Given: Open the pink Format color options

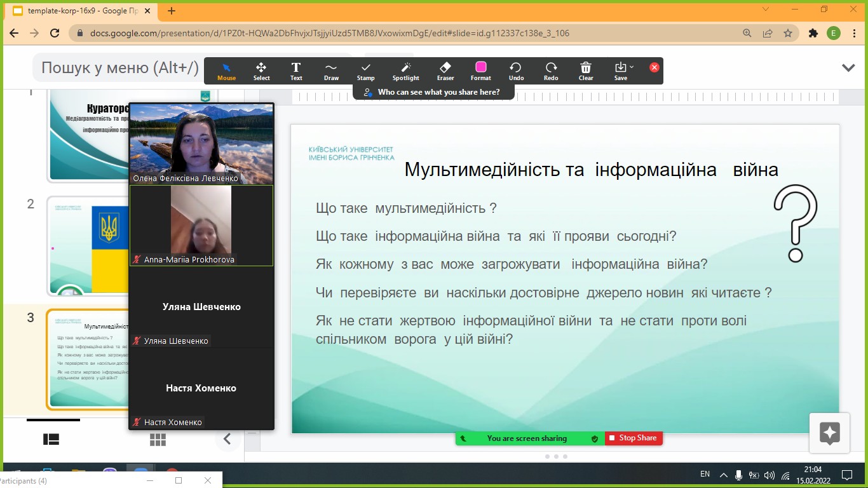Looking at the screenshot, I should pyautogui.click(x=481, y=71).
